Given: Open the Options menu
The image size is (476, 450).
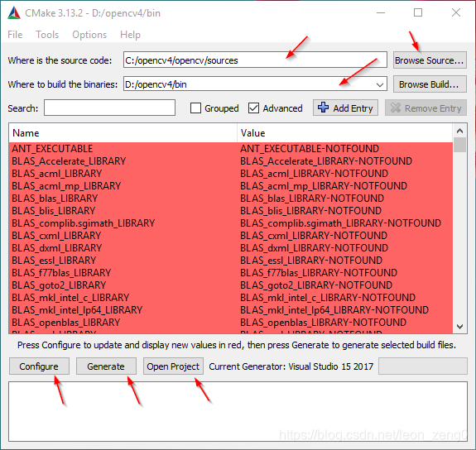Looking at the screenshot, I should coord(89,35).
